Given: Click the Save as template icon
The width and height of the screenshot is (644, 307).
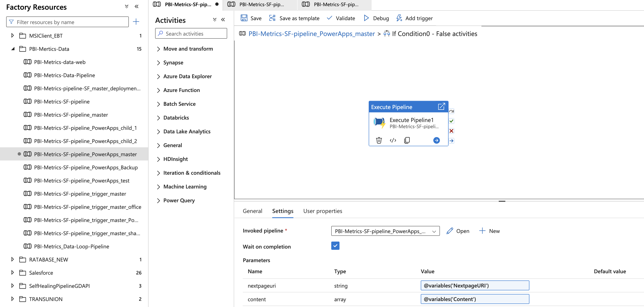Looking at the screenshot, I should pyautogui.click(x=272, y=18).
